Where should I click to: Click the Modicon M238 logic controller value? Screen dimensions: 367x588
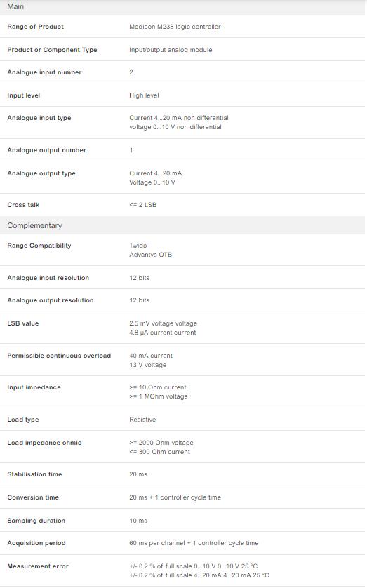pos(175,27)
